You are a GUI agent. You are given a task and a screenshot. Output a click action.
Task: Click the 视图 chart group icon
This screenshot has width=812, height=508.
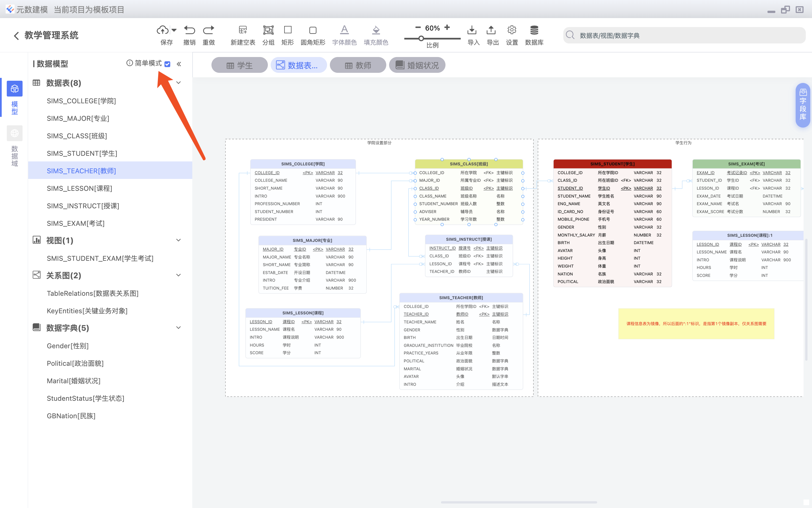coord(36,240)
